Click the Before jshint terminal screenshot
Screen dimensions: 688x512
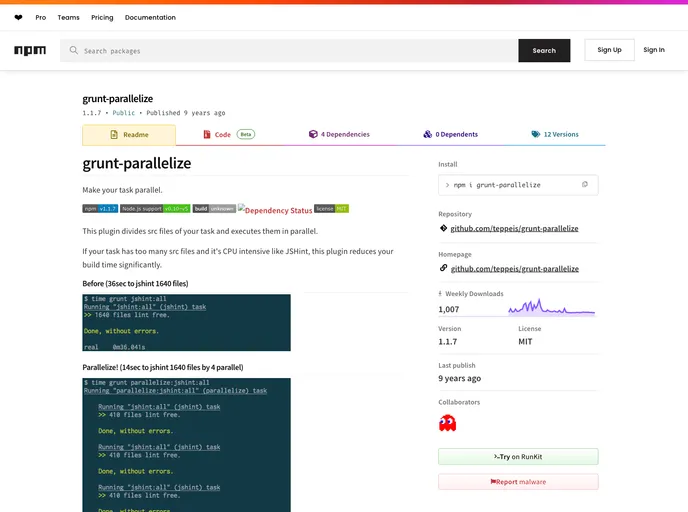coord(186,322)
